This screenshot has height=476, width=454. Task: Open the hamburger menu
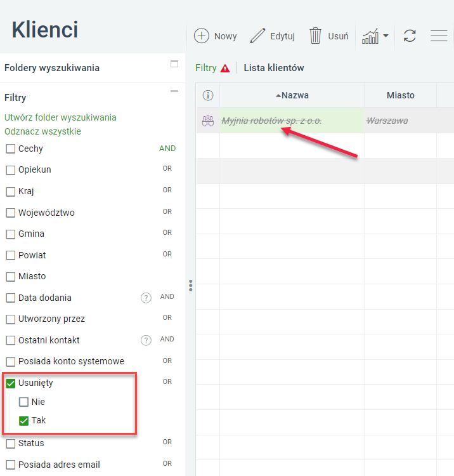point(439,36)
